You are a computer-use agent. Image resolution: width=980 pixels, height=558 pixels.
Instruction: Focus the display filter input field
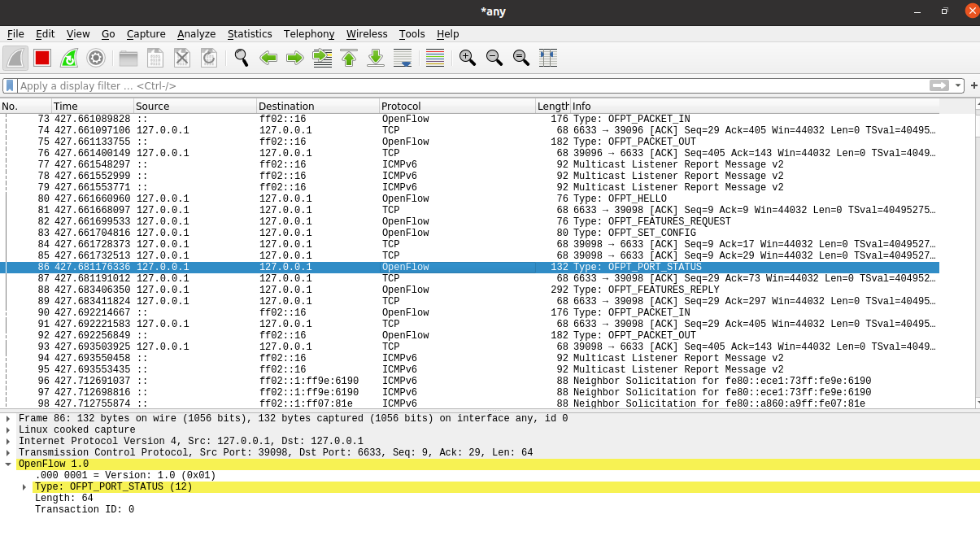coord(472,85)
